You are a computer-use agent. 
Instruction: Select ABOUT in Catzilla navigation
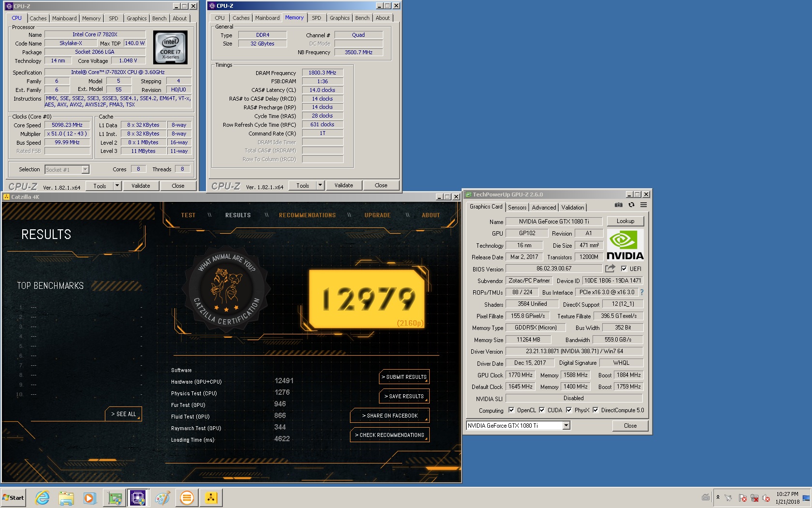pyautogui.click(x=431, y=215)
